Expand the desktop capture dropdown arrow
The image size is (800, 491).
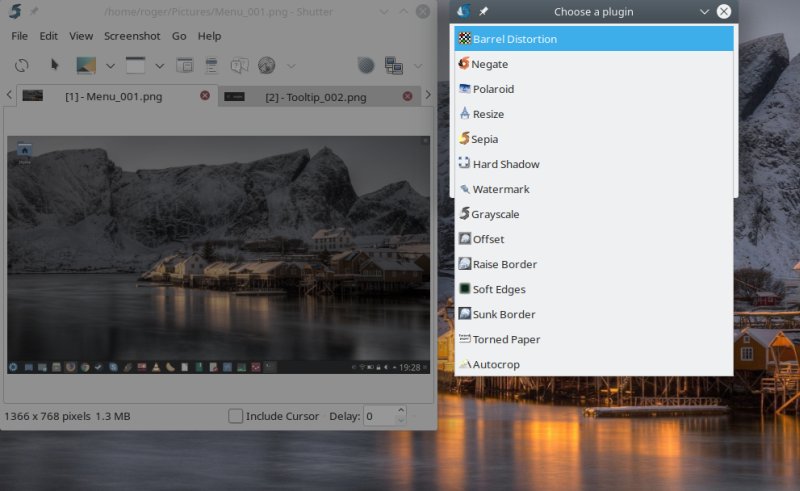click(x=110, y=66)
